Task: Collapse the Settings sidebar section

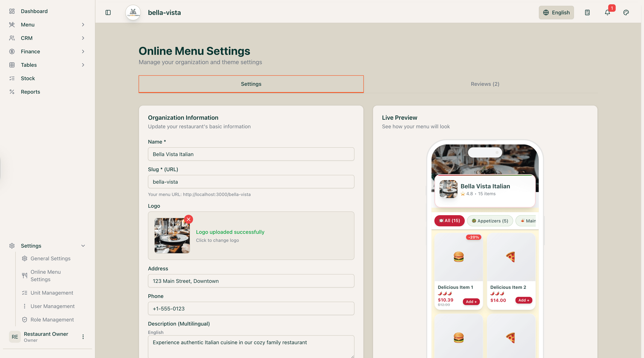Action: pyautogui.click(x=83, y=245)
